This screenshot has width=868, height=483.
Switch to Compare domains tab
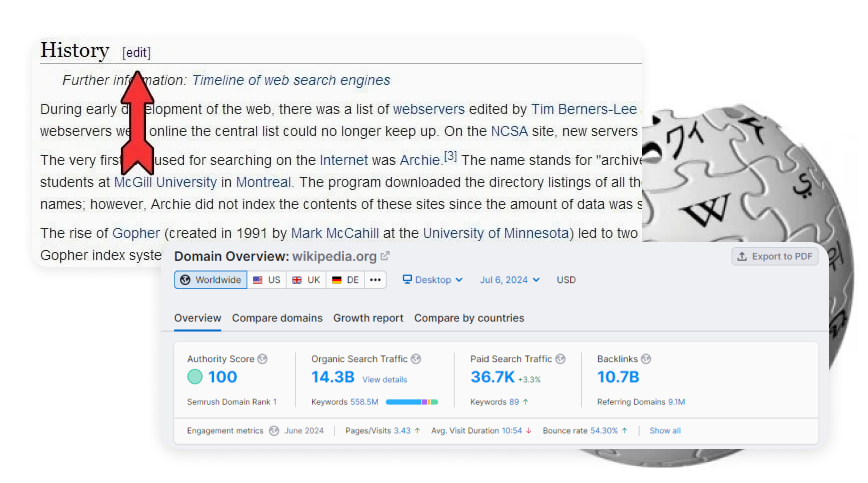point(277,318)
